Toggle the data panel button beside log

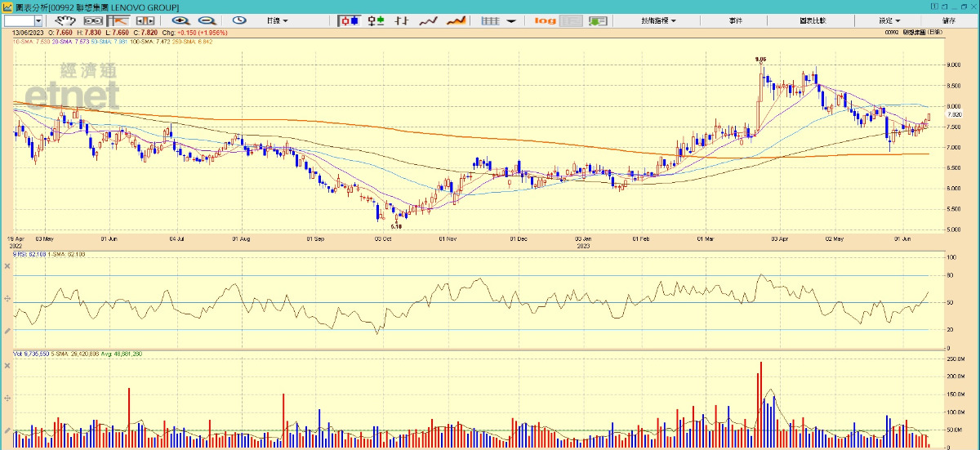pyautogui.click(x=570, y=20)
